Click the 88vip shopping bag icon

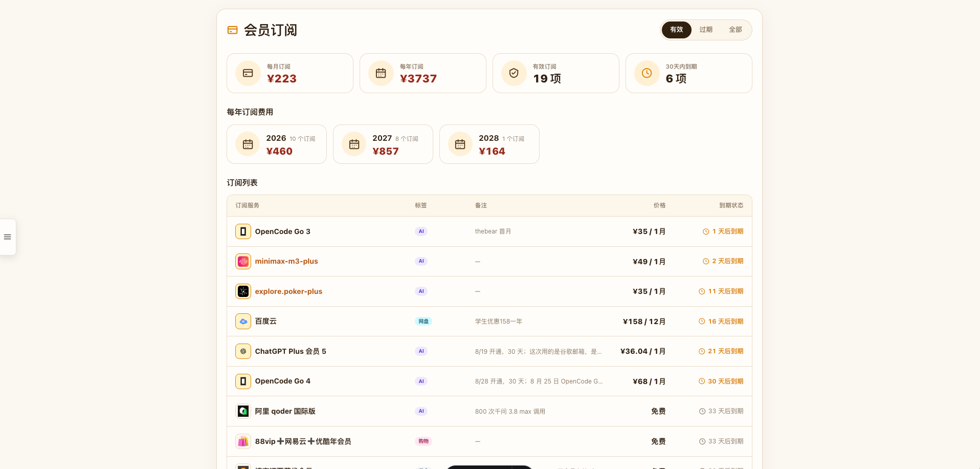coord(243,441)
